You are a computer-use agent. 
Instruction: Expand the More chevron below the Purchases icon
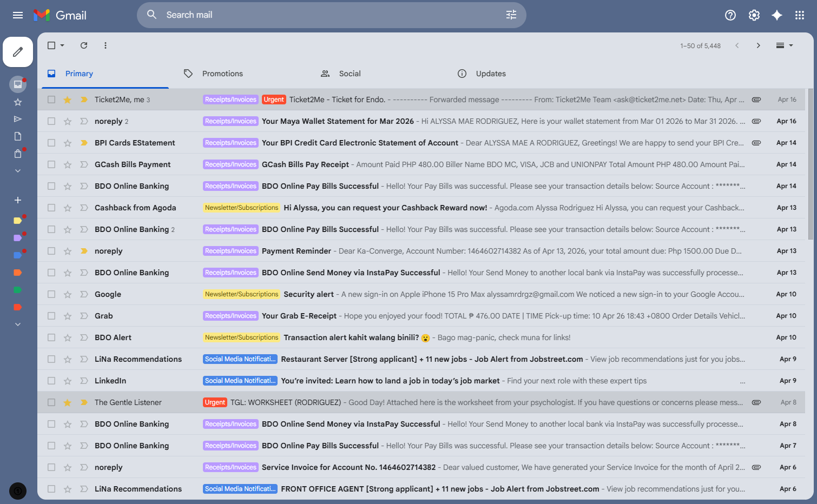(x=18, y=171)
